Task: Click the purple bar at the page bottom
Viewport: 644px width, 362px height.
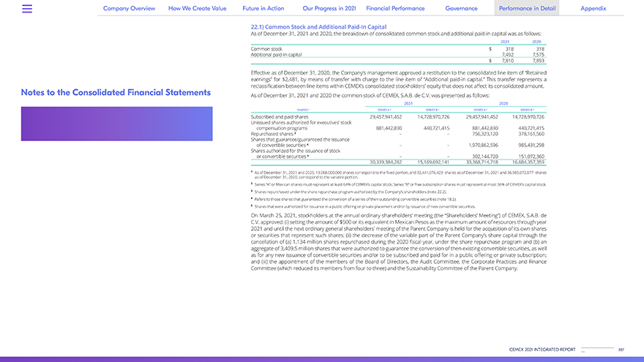Action: pos(322,359)
